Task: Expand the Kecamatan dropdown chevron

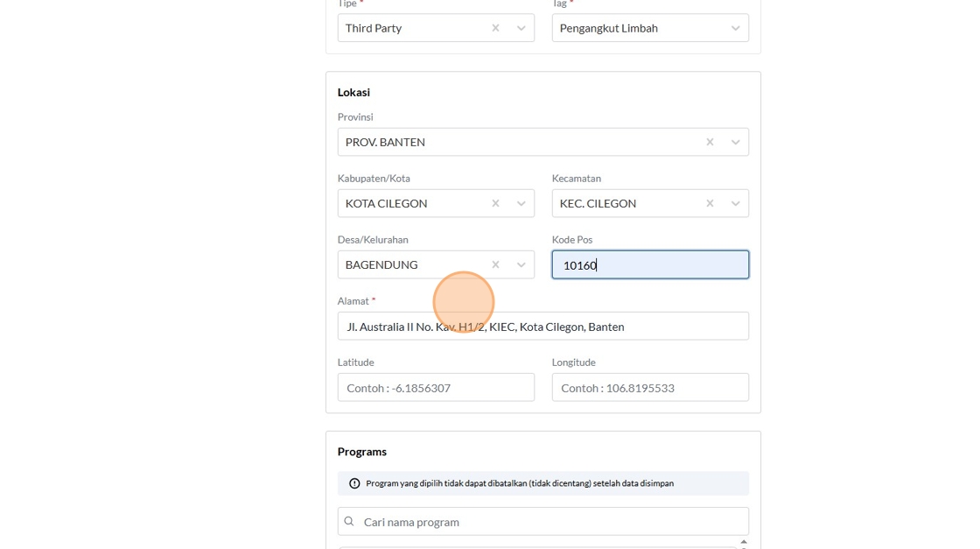Action: coord(736,203)
